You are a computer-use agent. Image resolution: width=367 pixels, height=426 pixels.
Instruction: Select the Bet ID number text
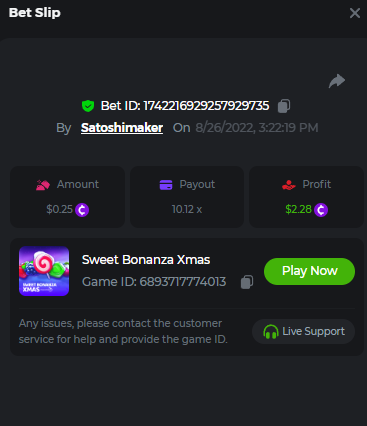[x=206, y=106]
